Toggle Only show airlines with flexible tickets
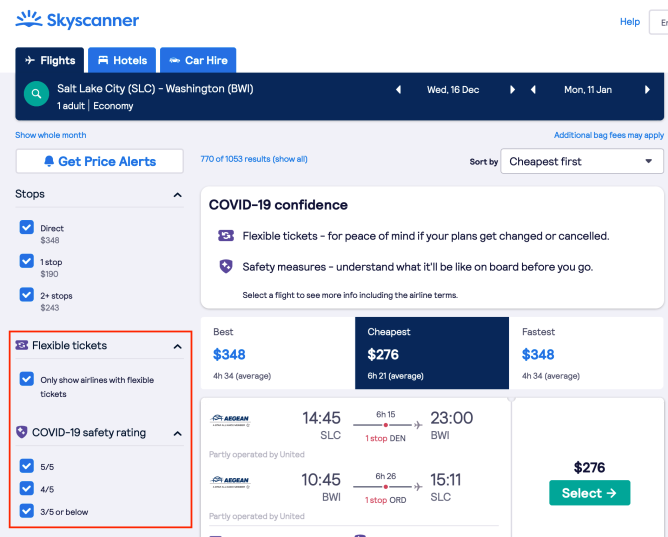This screenshot has width=668, height=537. 26,379
